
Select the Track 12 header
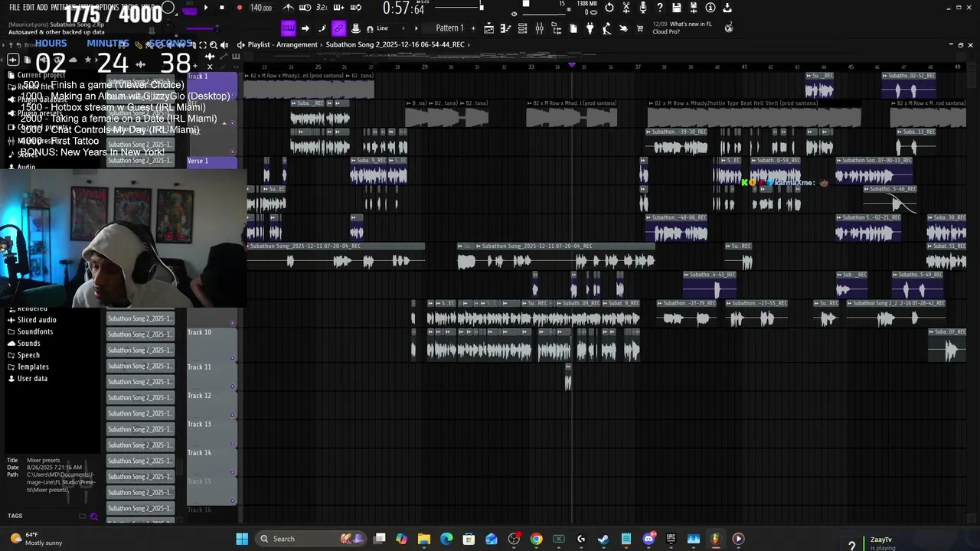211,406
